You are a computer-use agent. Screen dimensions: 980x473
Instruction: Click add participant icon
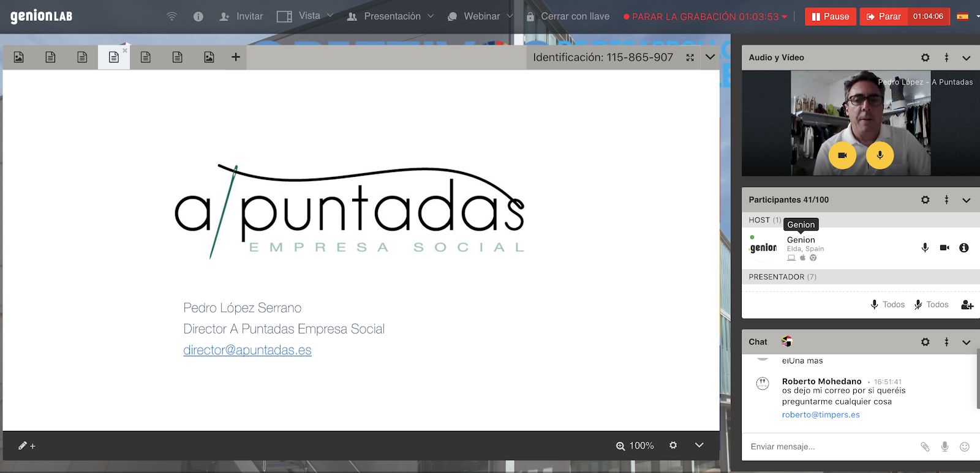point(967,305)
